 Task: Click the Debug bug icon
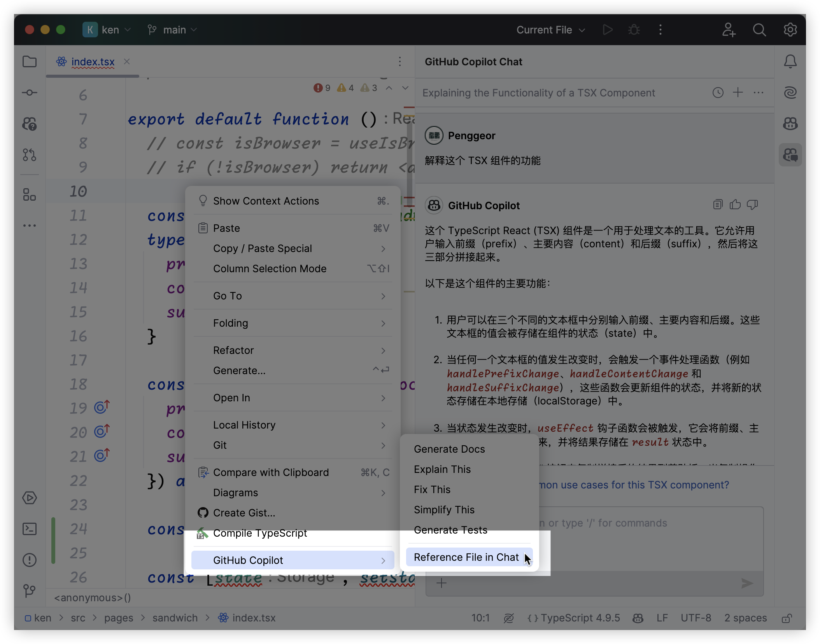(x=634, y=30)
